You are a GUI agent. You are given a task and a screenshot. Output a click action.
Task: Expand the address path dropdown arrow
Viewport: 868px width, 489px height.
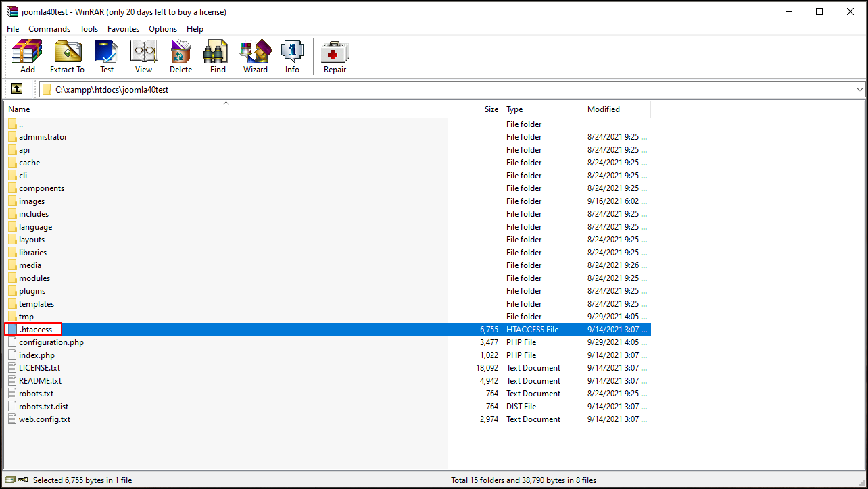click(x=860, y=89)
